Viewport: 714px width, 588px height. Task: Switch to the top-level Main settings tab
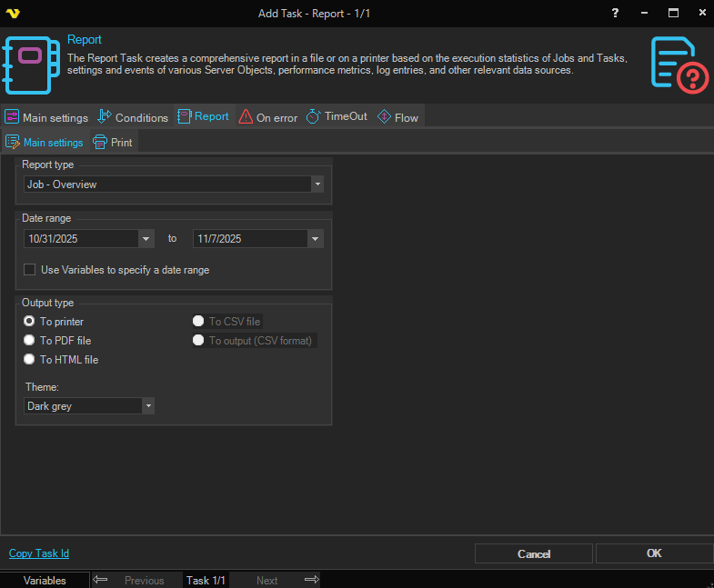[x=46, y=117]
